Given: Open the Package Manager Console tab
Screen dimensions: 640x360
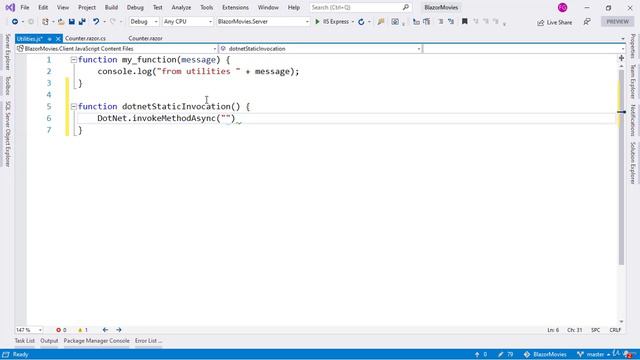Looking at the screenshot, I should pyautogui.click(x=96, y=341).
